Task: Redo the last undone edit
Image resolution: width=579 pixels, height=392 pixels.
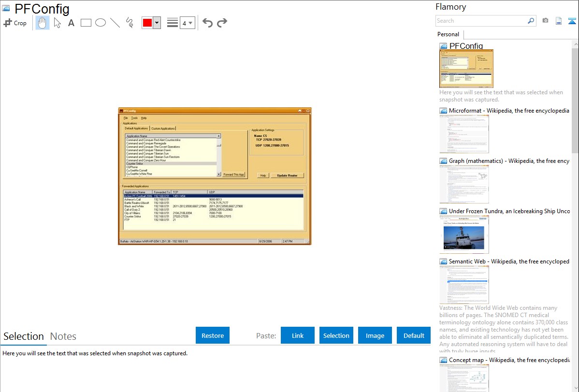Action: 222,23
